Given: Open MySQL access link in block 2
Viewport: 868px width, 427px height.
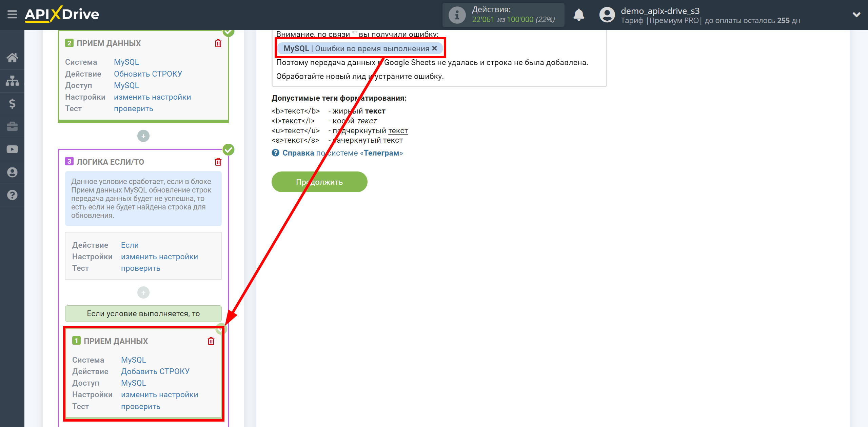Looking at the screenshot, I should point(126,85).
